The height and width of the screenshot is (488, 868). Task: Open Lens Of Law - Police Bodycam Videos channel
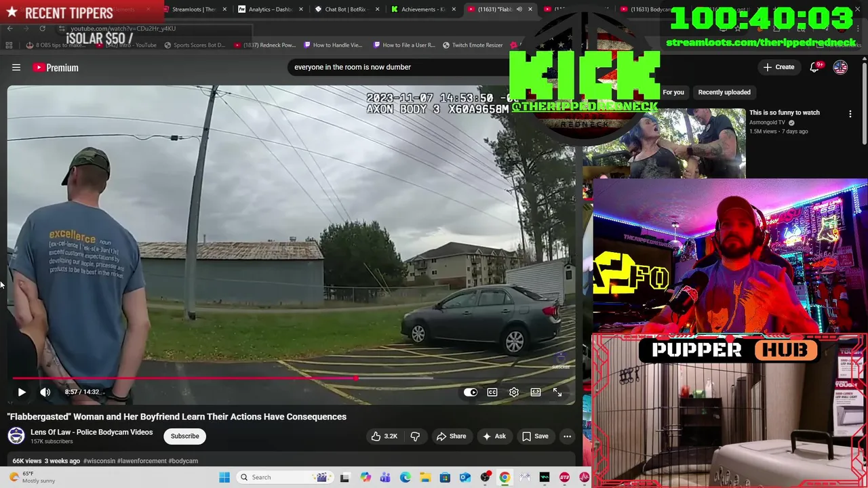pyautogui.click(x=92, y=432)
